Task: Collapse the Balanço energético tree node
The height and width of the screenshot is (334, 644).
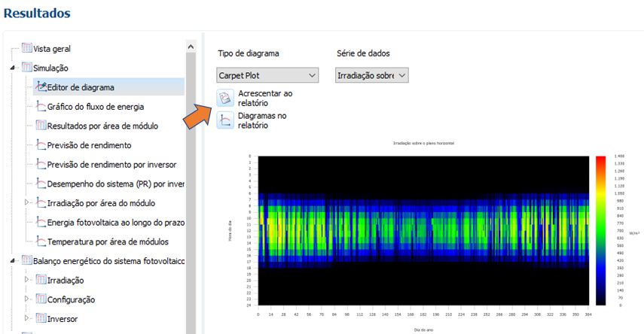Action: pyautogui.click(x=13, y=261)
